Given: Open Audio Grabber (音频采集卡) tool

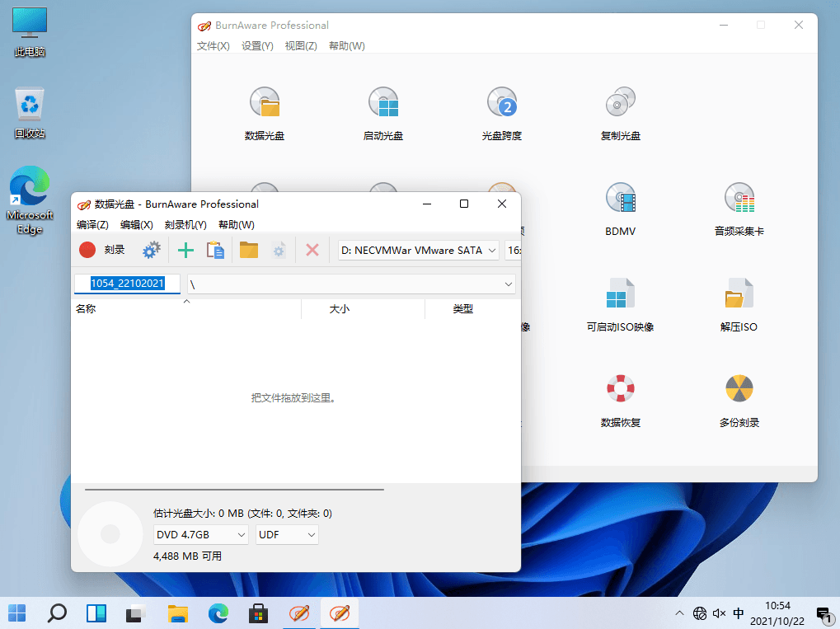Looking at the screenshot, I should tap(739, 209).
